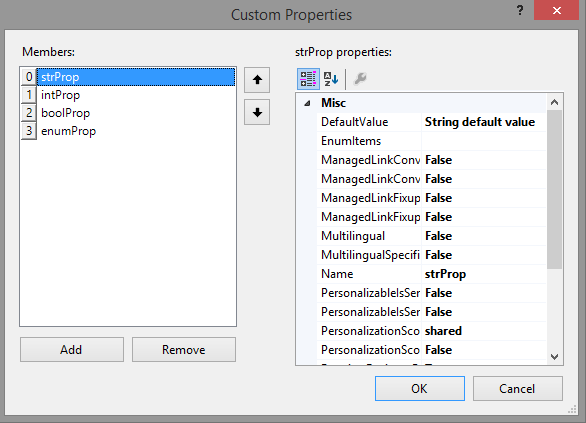Sort properties alphabetically
The image size is (586, 423).
(331, 79)
